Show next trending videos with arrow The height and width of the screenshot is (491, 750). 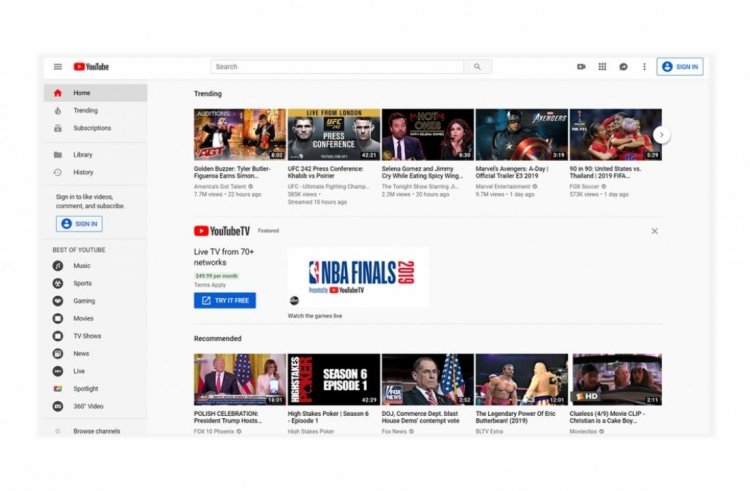pos(662,135)
